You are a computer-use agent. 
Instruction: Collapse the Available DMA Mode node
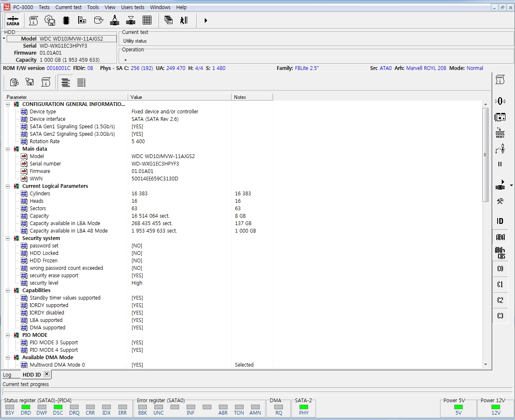[7, 358]
